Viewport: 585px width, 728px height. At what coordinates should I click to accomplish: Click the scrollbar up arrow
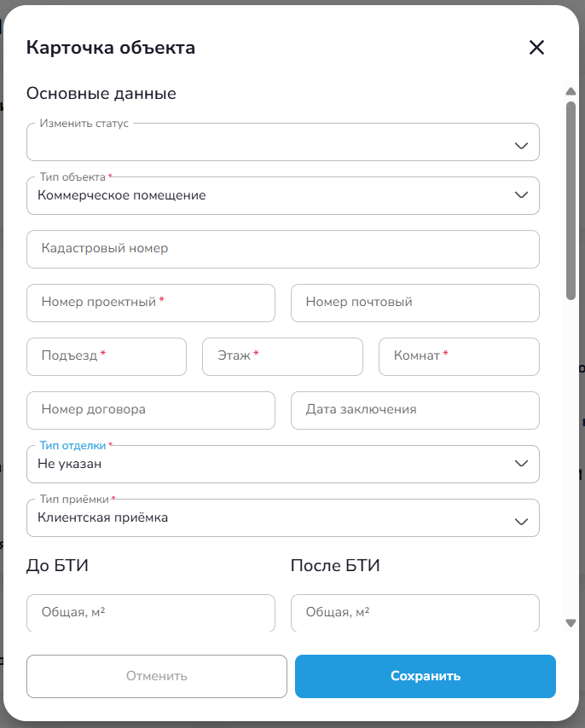coord(571,91)
